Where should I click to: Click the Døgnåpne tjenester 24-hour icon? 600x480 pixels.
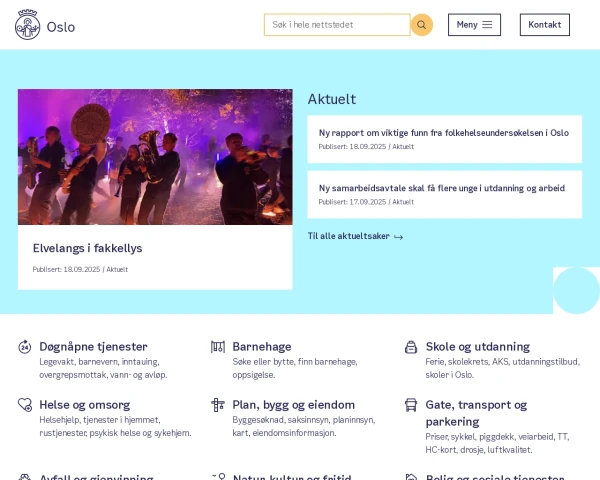pyautogui.click(x=25, y=347)
